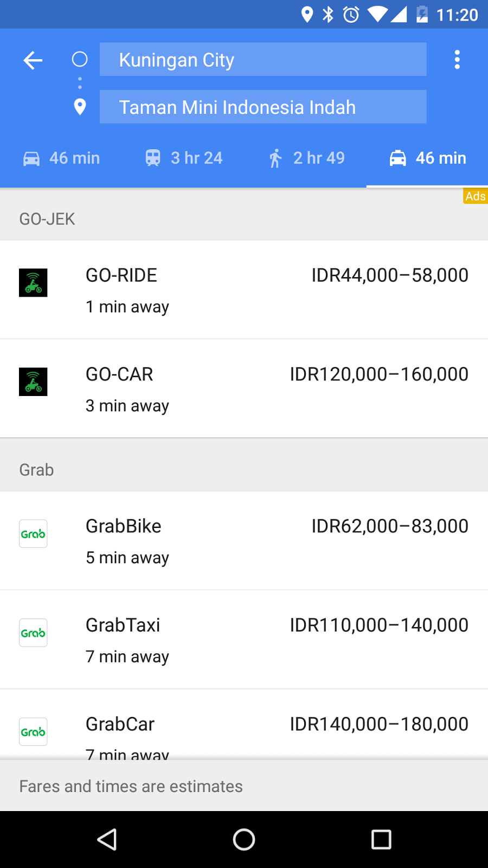488x868 pixels.
Task: Edit Taman Mini Indonesia Indah destination field
Action: click(263, 107)
